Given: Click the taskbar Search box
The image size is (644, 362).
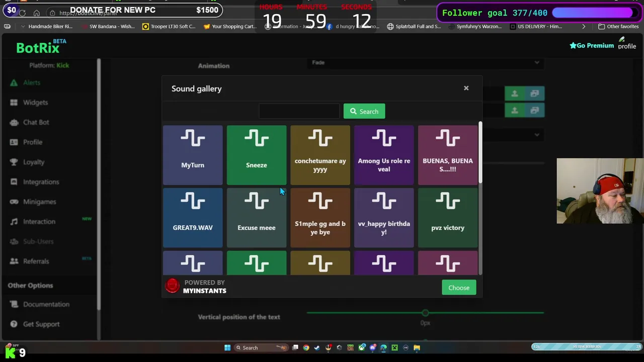Looking at the screenshot, I should coord(261,347).
